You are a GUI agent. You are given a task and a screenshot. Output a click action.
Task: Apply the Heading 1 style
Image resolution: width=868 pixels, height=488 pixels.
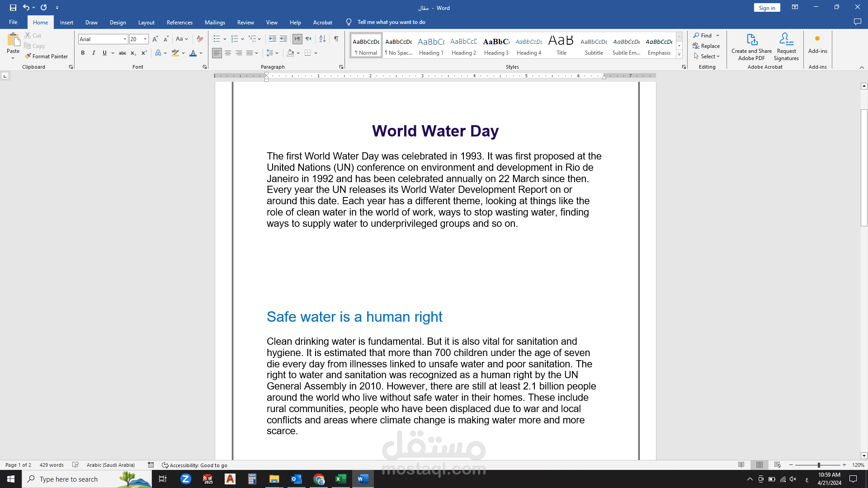431,45
